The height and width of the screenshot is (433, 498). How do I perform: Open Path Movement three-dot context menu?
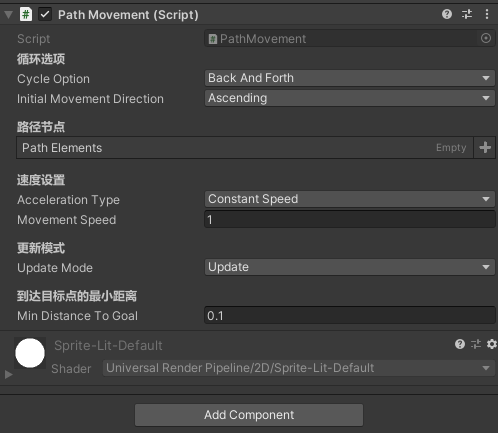click(x=487, y=14)
